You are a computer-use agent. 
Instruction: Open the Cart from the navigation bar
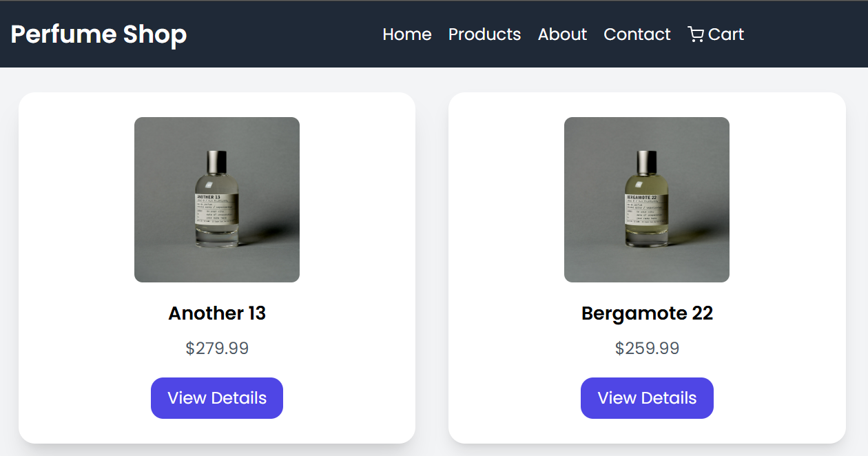click(716, 34)
